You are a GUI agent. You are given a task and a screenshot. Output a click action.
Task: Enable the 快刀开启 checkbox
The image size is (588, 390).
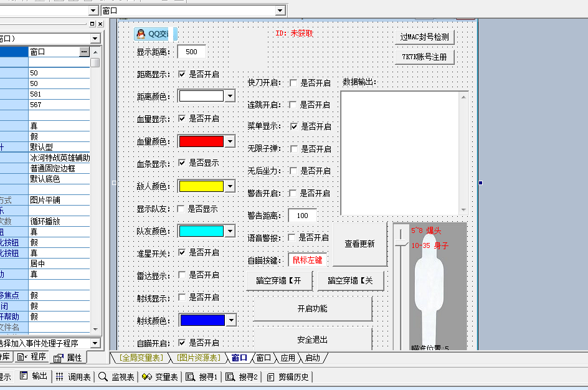point(293,83)
